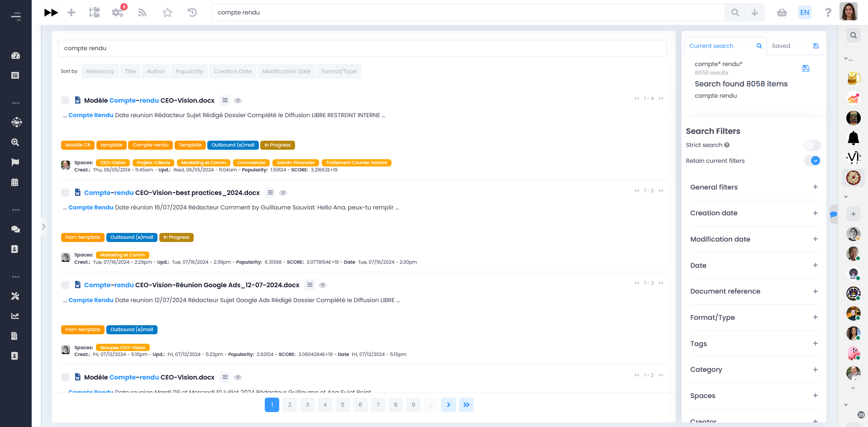This screenshot has width=868, height=427.
Task: Click the settings gears icon with 9 notifications
Action: (118, 12)
